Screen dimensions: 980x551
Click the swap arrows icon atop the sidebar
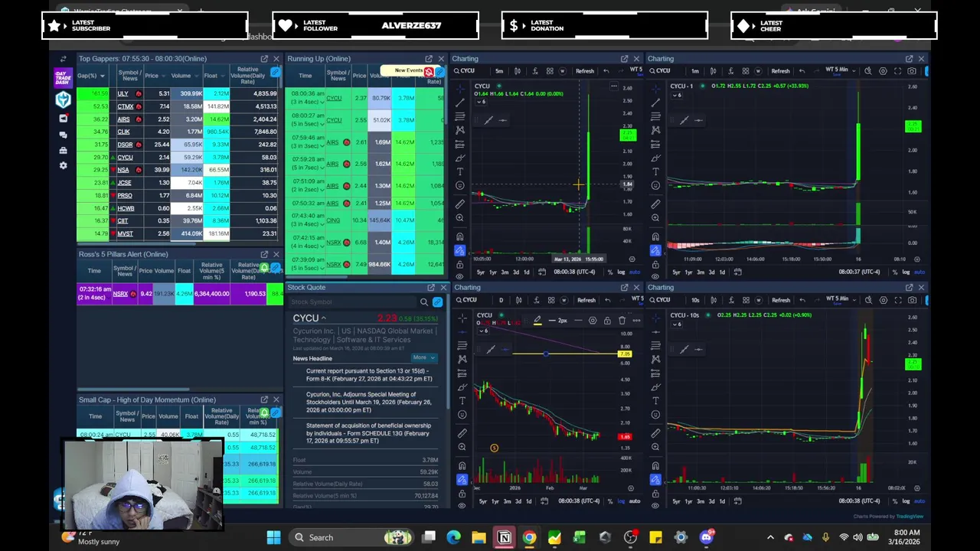point(63,59)
